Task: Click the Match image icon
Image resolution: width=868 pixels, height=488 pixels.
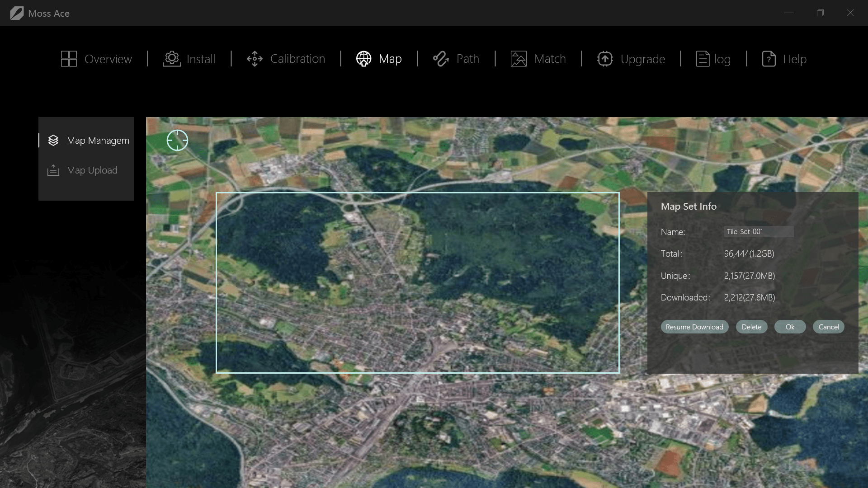Action: point(519,59)
